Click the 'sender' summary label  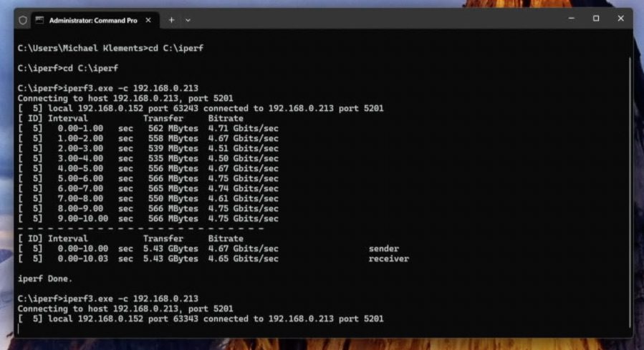384,248
